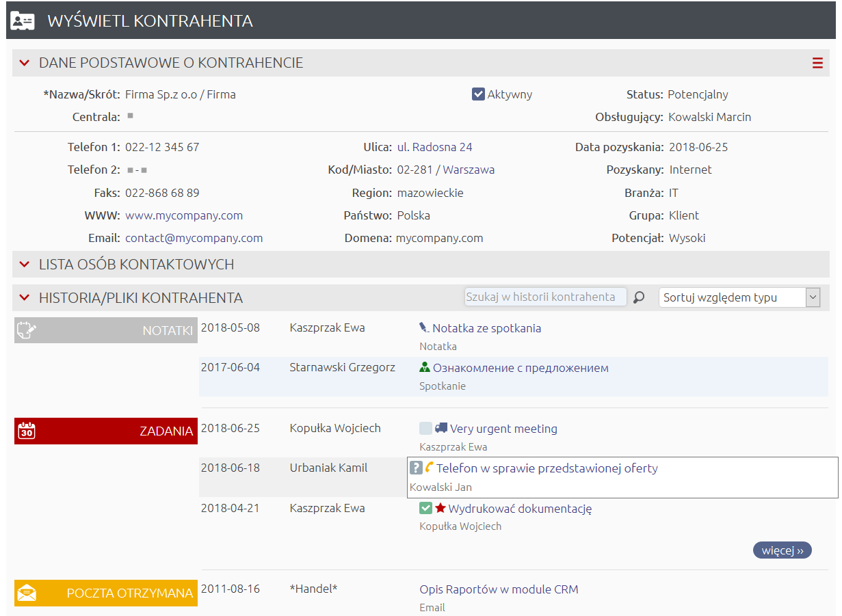842x616 pixels.
Task: Open the Very urgent meeting task
Action: (503, 429)
